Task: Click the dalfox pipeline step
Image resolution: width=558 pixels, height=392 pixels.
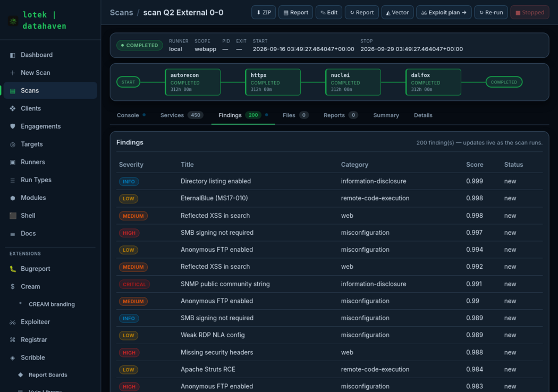Action: click(433, 82)
